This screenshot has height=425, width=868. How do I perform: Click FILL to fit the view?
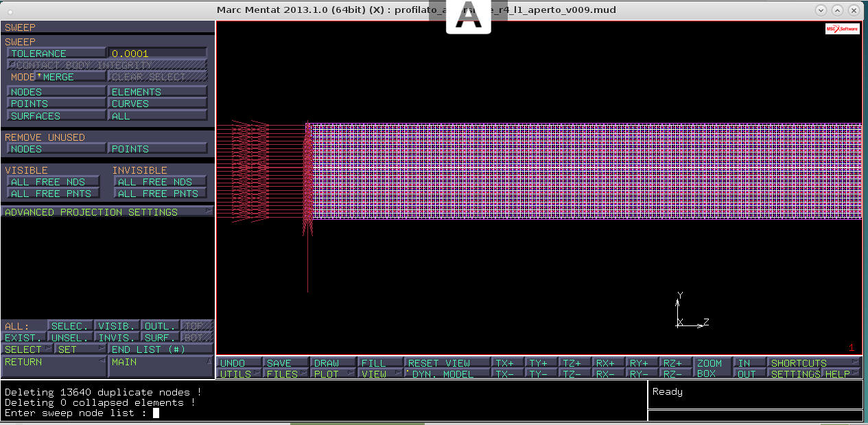click(x=381, y=363)
